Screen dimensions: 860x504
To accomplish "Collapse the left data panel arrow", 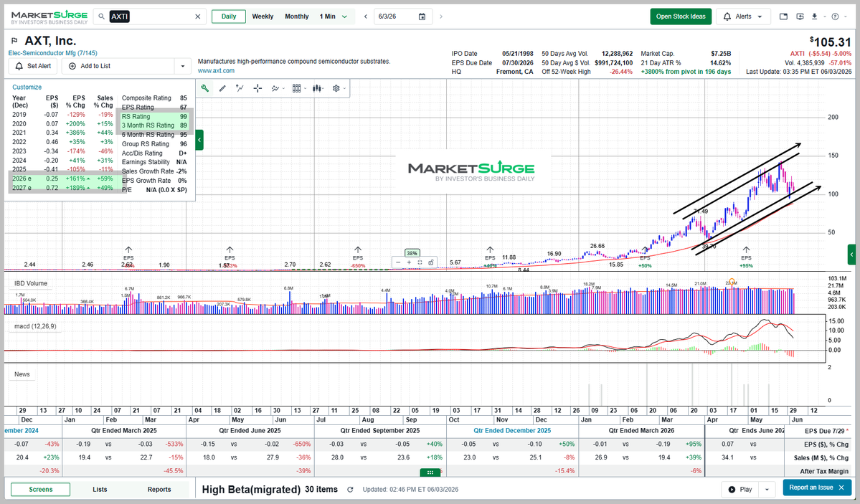I will pyautogui.click(x=199, y=140).
